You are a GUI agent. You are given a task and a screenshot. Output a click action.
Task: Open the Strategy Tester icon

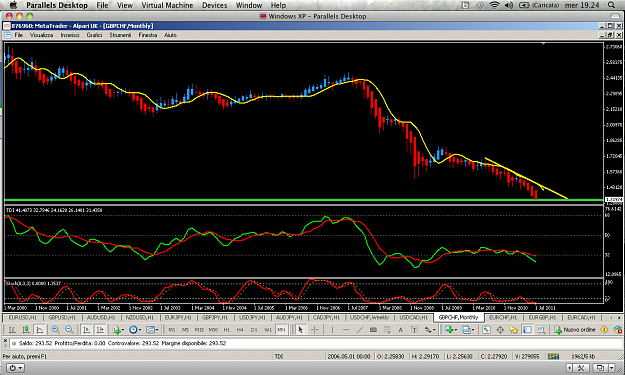click(x=541, y=330)
